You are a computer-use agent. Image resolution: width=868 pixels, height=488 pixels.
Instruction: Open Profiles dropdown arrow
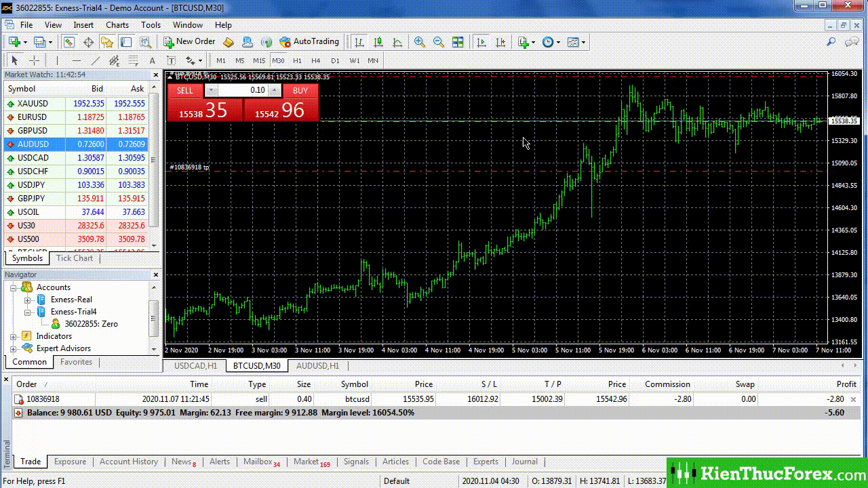click(50, 42)
